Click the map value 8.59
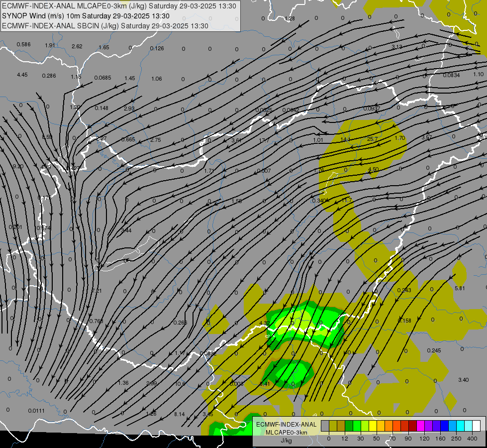The width and height of the screenshot is (487, 448). 47,137
